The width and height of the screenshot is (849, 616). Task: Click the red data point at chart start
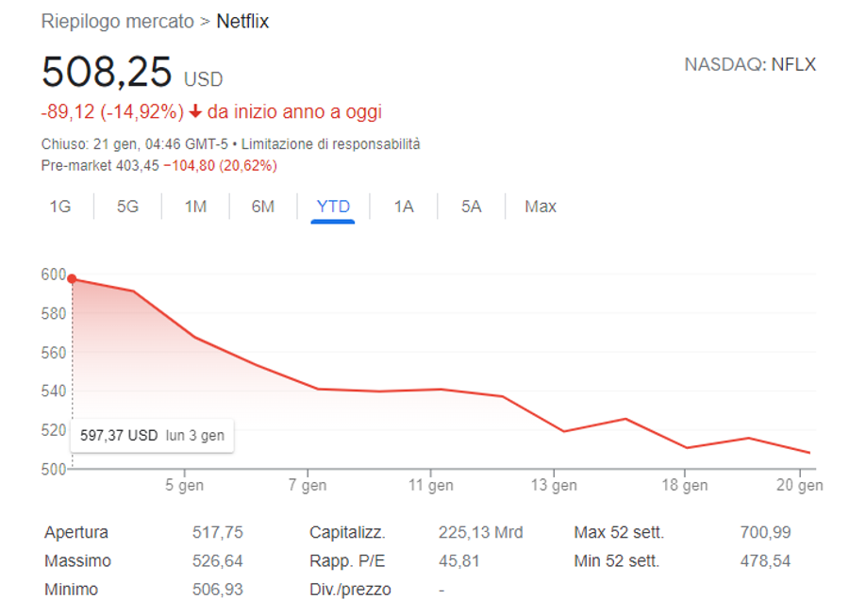click(x=72, y=279)
